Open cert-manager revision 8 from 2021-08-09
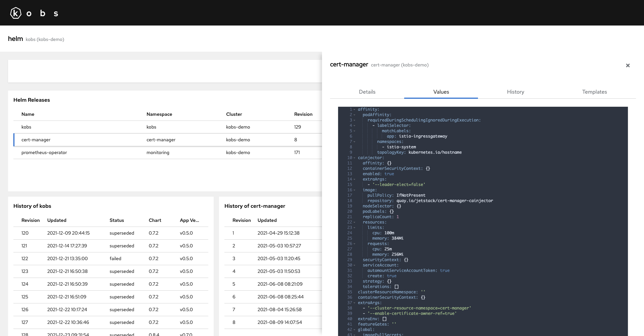The height and width of the screenshot is (336, 644). click(273, 323)
